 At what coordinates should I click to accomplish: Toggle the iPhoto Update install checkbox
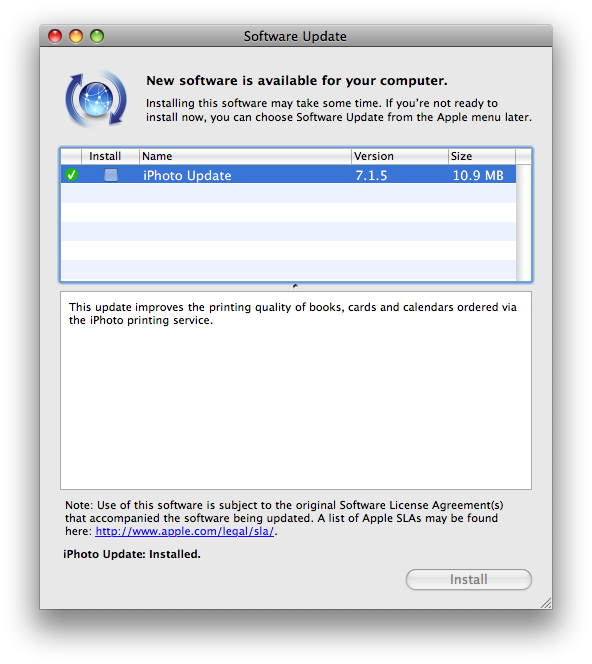pos(111,174)
